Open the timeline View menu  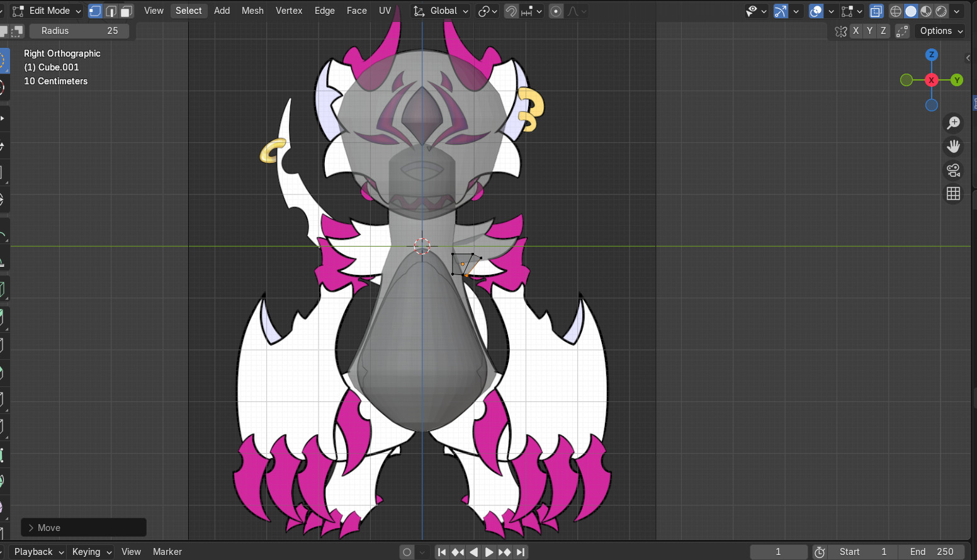131,552
